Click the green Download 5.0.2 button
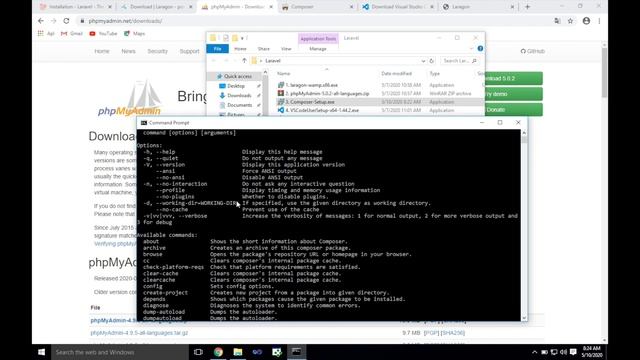640x360 pixels. tap(514, 78)
